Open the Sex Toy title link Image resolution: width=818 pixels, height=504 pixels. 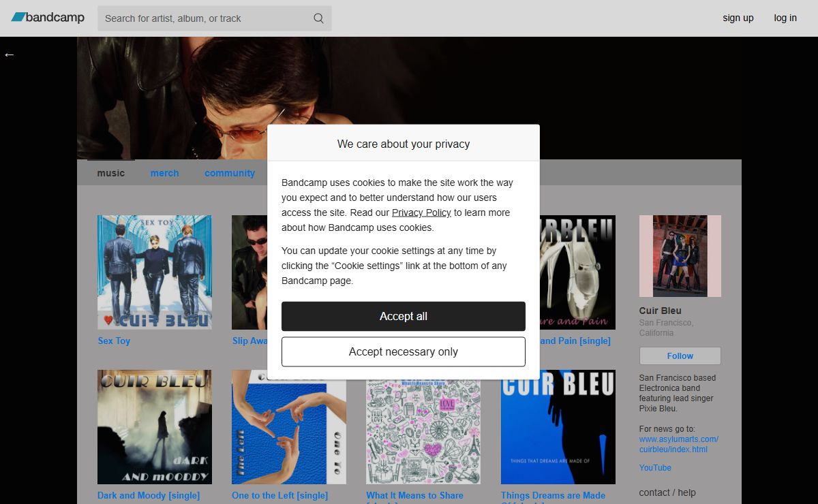click(114, 341)
